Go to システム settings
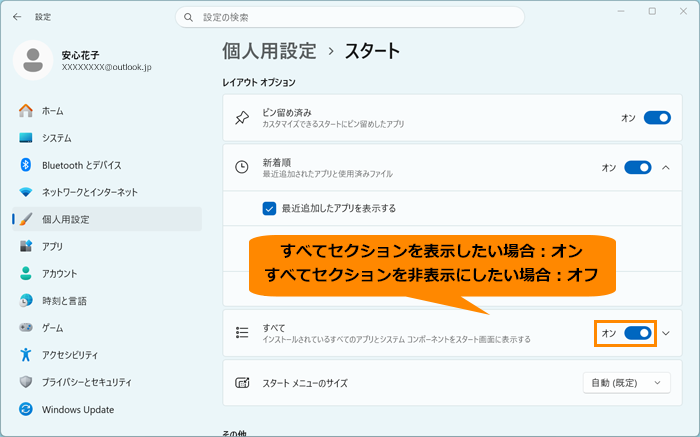The width and height of the screenshot is (700, 437). tap(107, 138)
